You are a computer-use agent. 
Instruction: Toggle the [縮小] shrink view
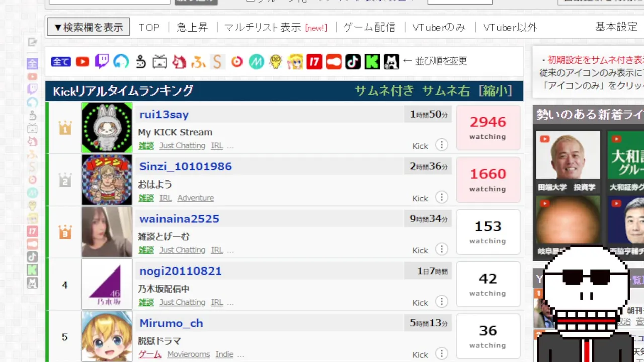tap(496, 90)
